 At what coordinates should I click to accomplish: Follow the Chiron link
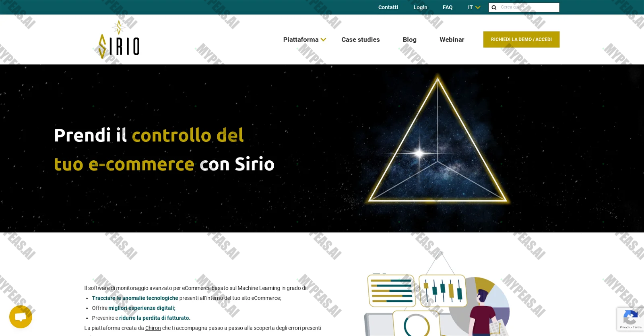[153, 328]
